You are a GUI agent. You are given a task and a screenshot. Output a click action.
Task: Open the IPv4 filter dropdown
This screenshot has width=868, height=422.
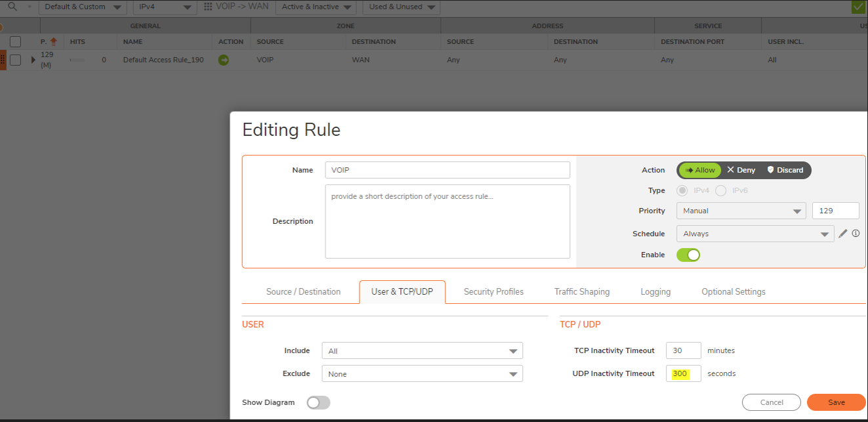(164, 7)
